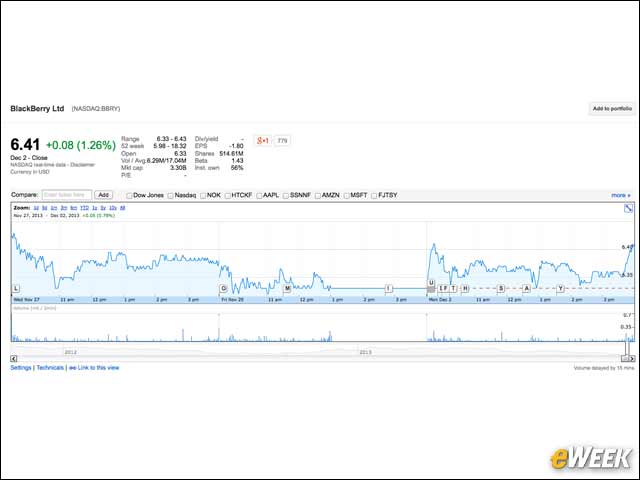Click the BlackBerry Ltd company title

pyautogui.click(x=37, y=109)
